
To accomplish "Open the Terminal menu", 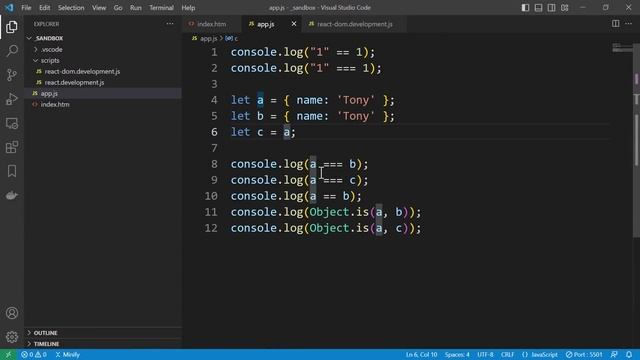I will click(x=161, y=8).
